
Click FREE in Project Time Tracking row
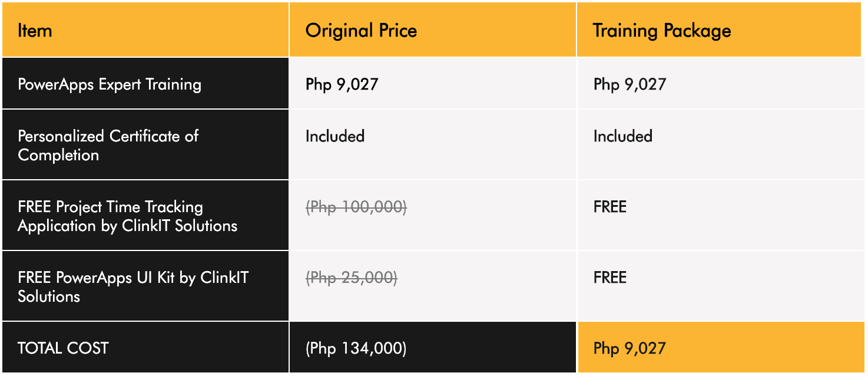pos(610,207)
